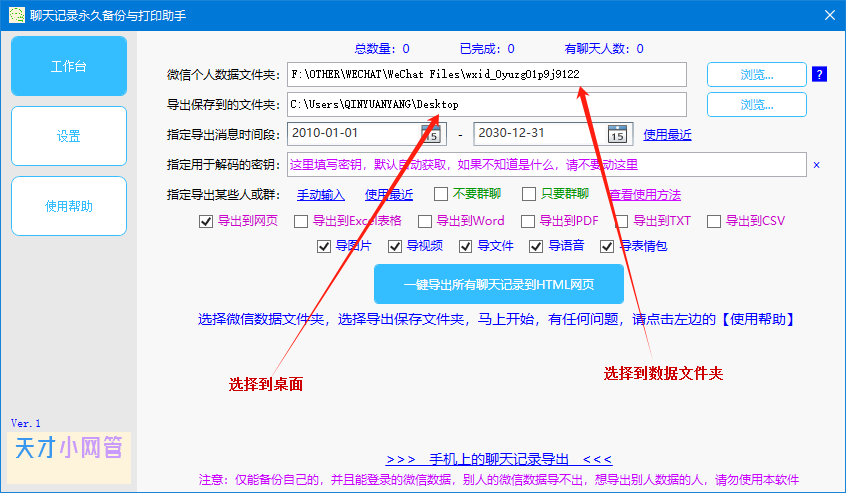Screen dimensions: 848x495
Task: Enable the 导出到Excel表格 checkbox
Action: click(x=300, y=221)
